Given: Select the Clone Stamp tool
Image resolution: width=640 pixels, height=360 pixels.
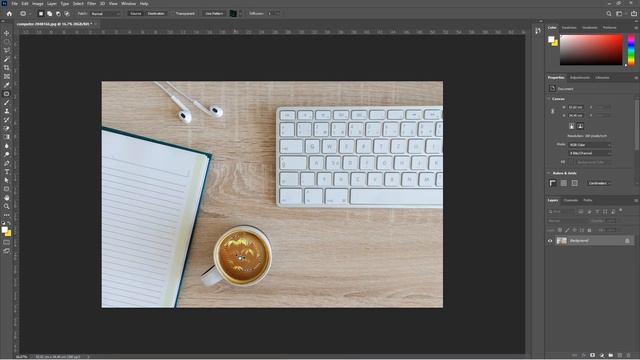Looking at the screenshot, I should pyautogui.click(x=7, y=111).
